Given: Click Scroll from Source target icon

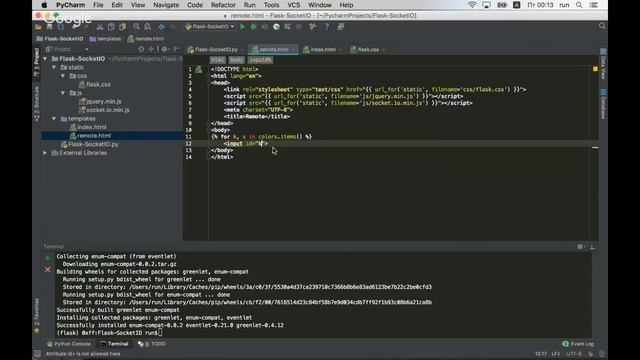Looking at the screenshot, I should pos(141,49).
